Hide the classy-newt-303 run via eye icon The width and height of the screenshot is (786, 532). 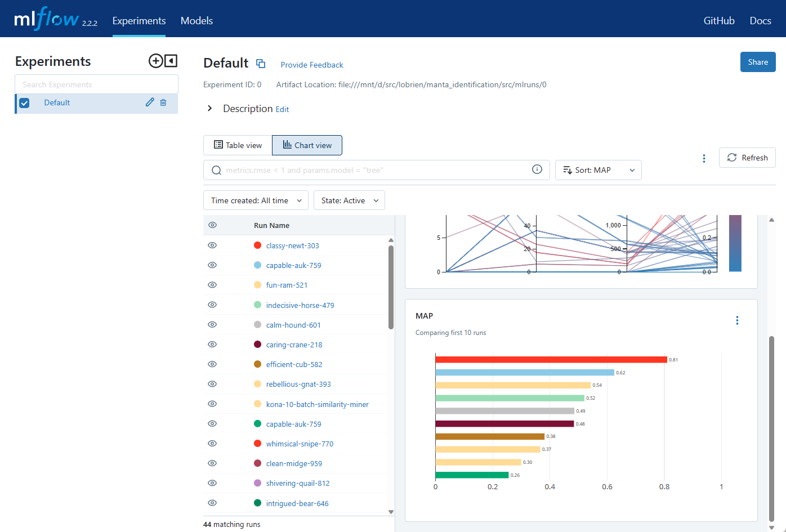pos(212,245)
